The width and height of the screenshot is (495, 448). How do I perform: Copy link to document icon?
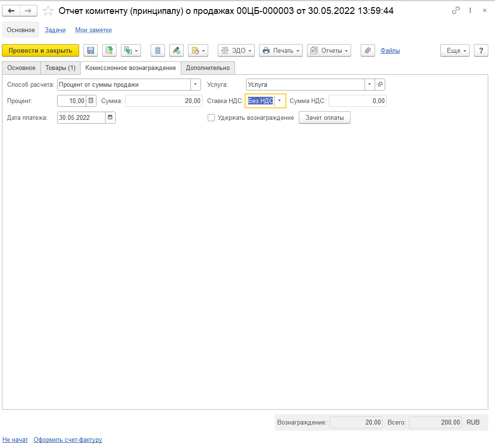pos(455,11)
